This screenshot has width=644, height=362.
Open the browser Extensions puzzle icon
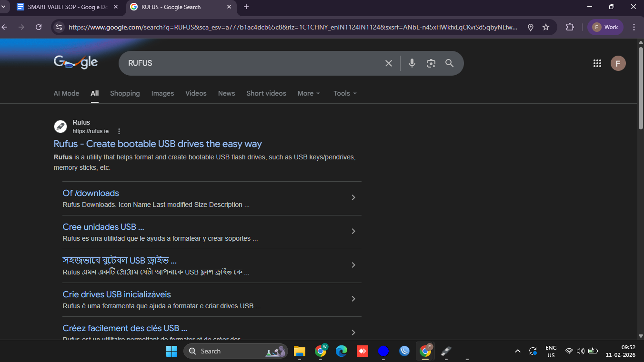coord(570,27)
